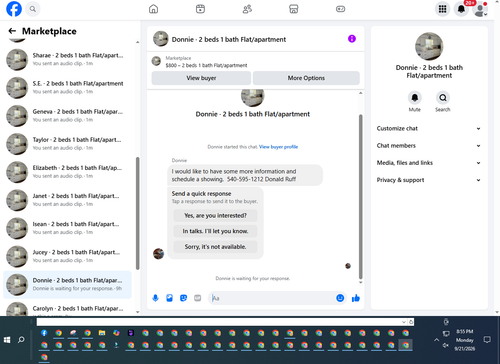Open the Facebook Home icon
Image resolution: width=500 pixels, height=364 pixels.
(153, 9)
